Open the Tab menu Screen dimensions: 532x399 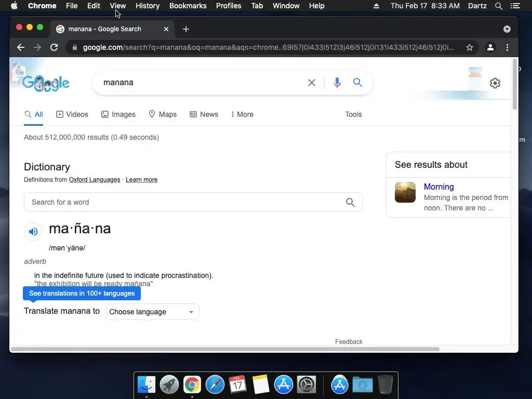pyautogui.click(x=257, y=6)
